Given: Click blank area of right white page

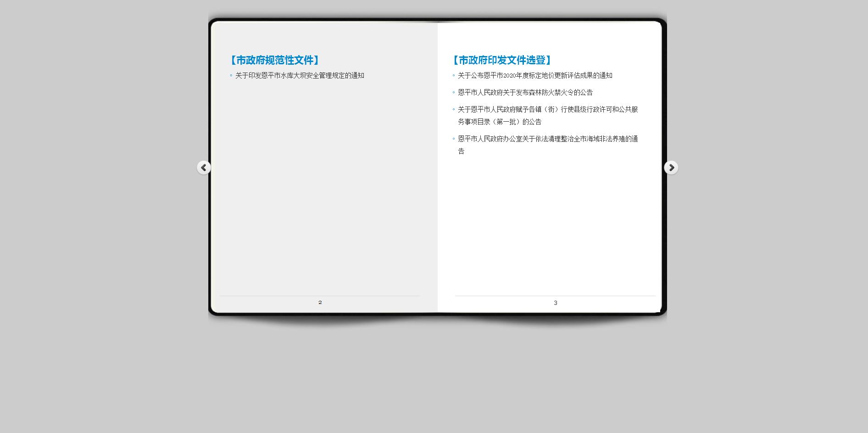Looking at the screenshot, I should 551,220.
